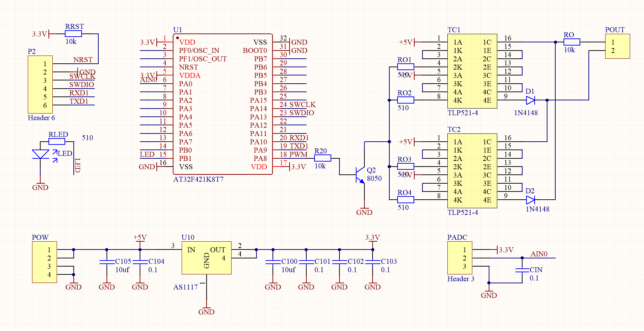Select resistor RO3 symbol
Image resolution: width=644 pixels, height=331 pixels.
405,167
